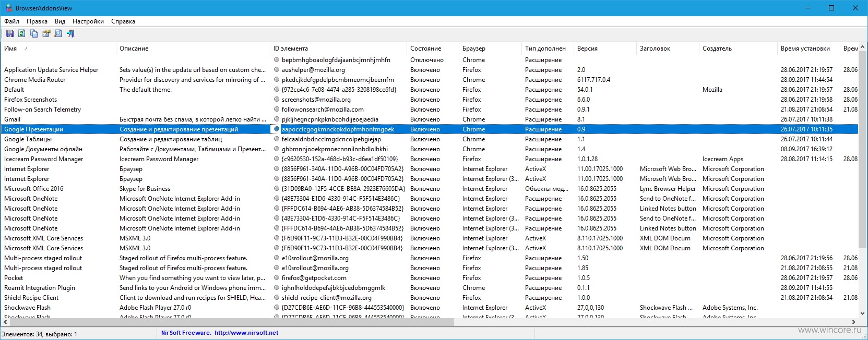Click the circle icon beside pjkljhegncpnkpknbcohdijeoejaedia
Image resolution: width=868 pixels, height=340 pixels.
(277, 119)
